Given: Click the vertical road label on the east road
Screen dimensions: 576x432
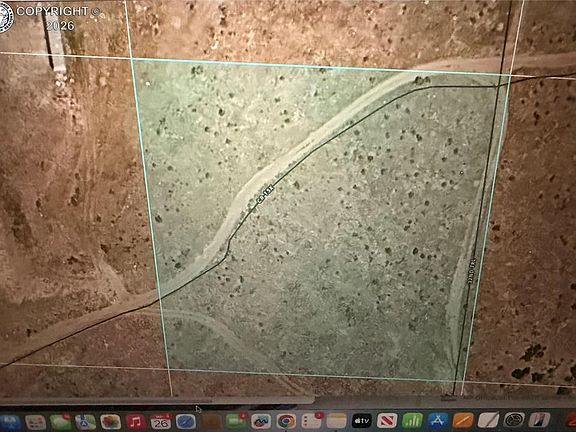Looking at the screenshot, I should click(472, 270).
